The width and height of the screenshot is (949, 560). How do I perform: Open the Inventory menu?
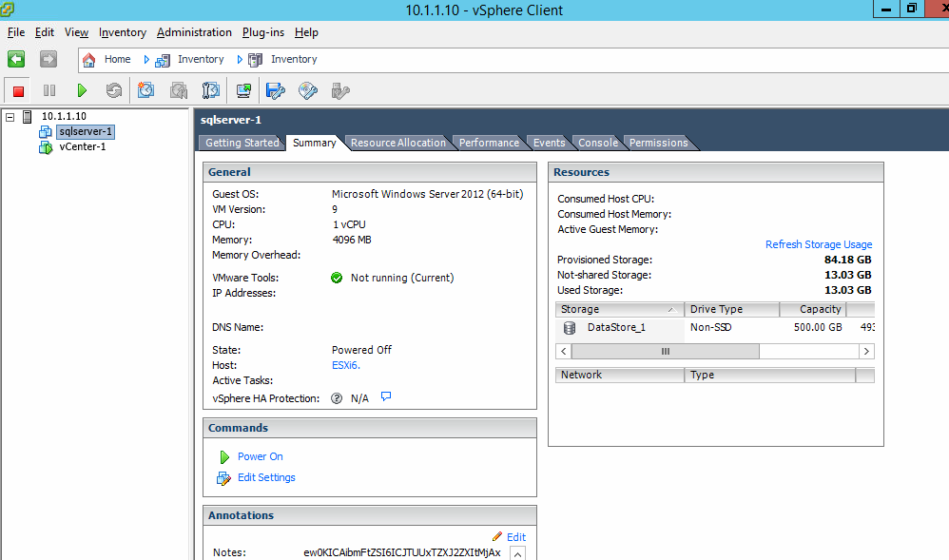[x=123, y=32]
